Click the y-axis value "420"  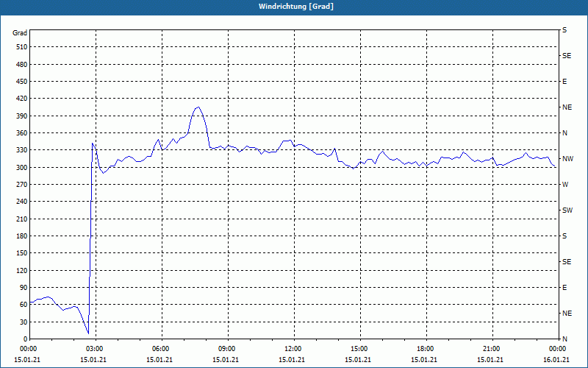tap(22, 99)
